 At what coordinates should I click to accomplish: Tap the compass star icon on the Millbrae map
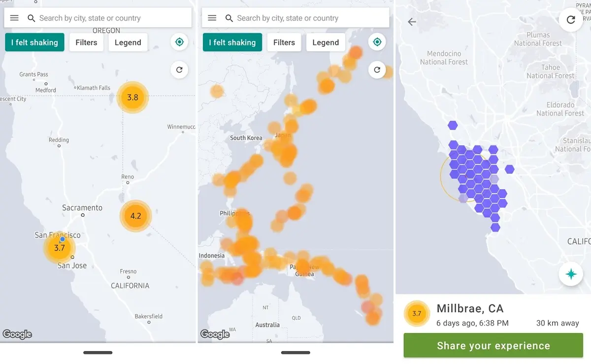[x=571, y=274]
